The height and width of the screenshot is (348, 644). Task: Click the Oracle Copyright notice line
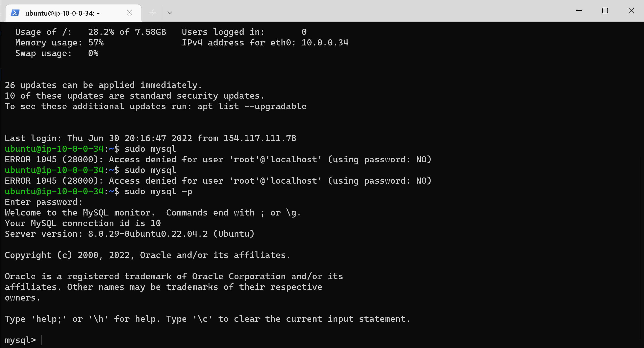click(147, 255)
